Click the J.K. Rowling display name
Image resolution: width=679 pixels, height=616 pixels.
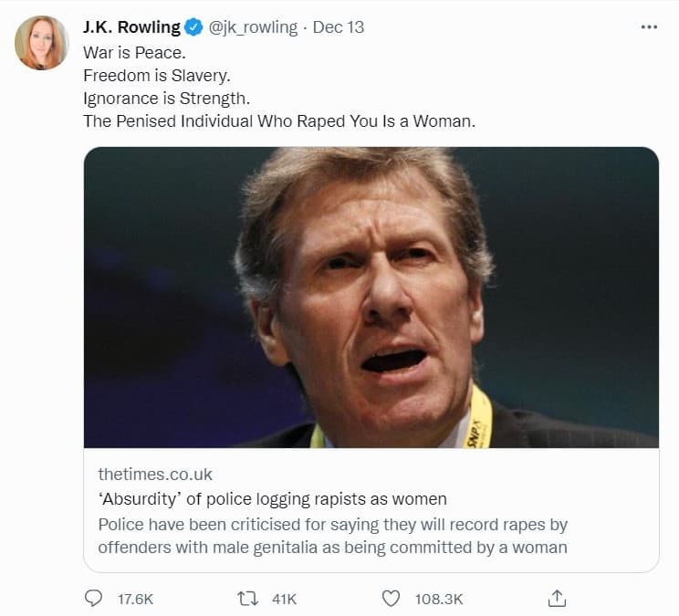coord(131,27)
